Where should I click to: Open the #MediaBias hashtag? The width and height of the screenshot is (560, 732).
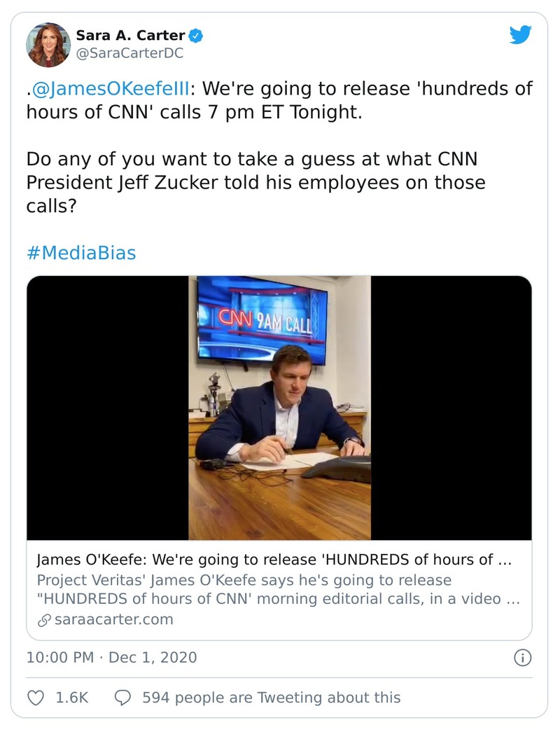point(81,252)
